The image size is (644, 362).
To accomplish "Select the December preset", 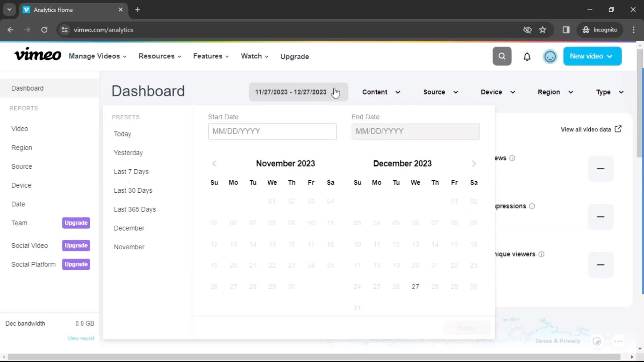I will (129, 228).
